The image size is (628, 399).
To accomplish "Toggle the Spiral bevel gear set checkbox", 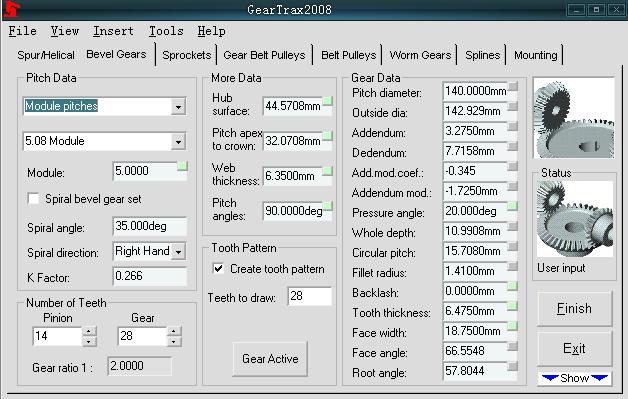I will (33, 199).
